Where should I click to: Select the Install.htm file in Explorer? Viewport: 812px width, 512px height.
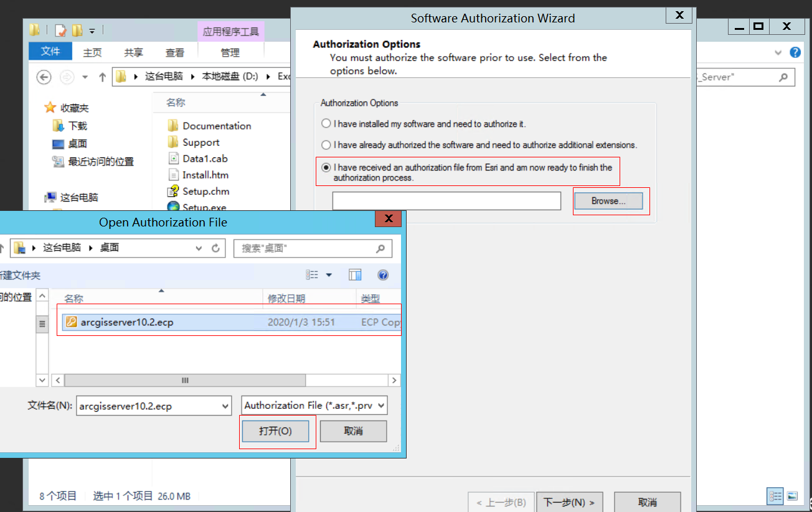tap(205, 175)
